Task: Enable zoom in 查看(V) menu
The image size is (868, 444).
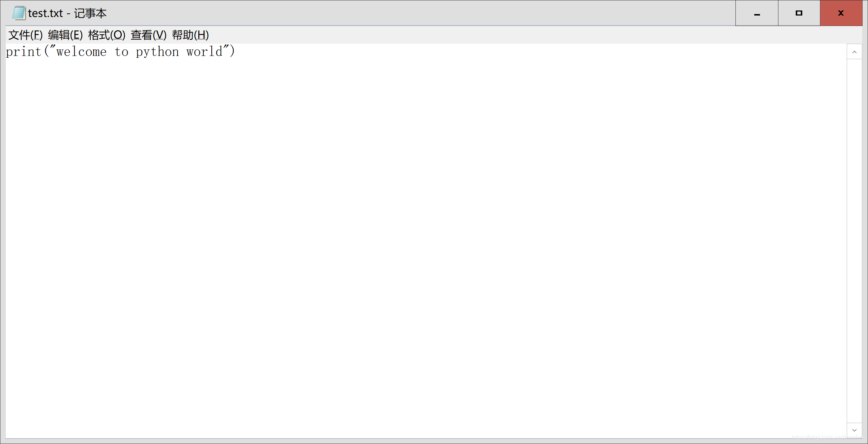Action: [148, 35]
